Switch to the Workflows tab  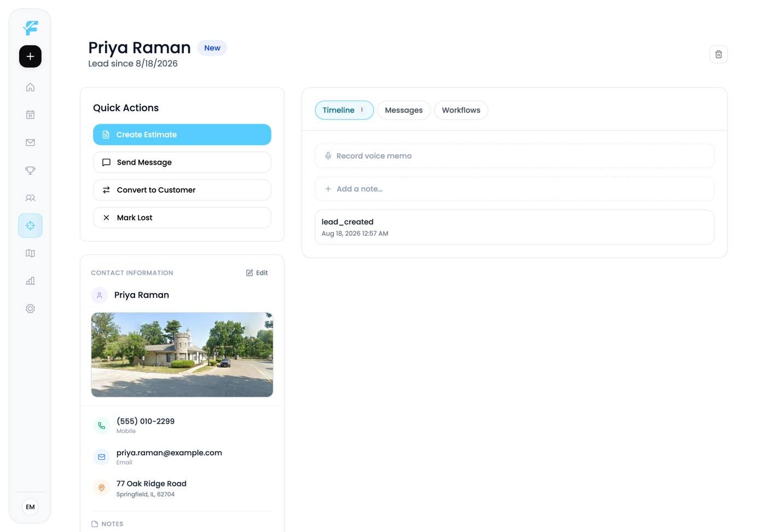[x=461, y=110]
